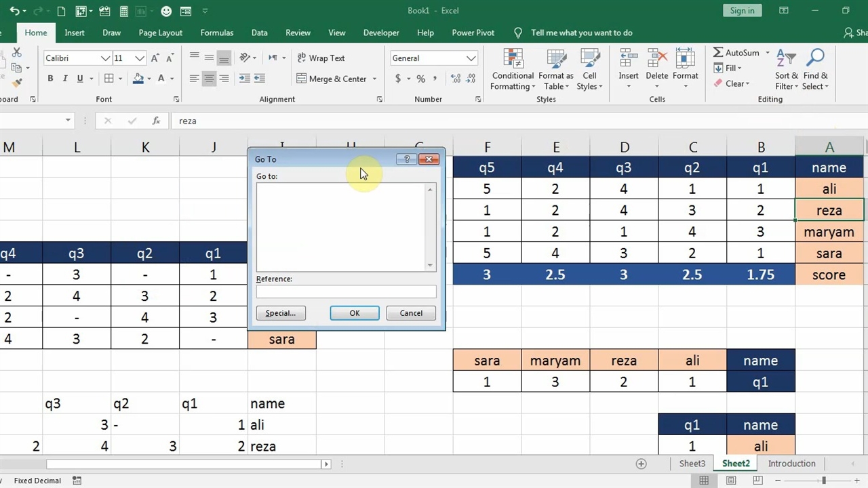Open the General number format dropdown

(471, 58)
